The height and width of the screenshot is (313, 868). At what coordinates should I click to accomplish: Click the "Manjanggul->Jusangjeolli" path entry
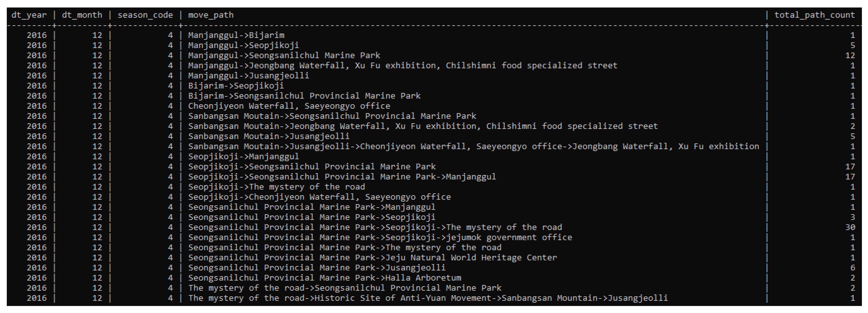click(248, 76)
